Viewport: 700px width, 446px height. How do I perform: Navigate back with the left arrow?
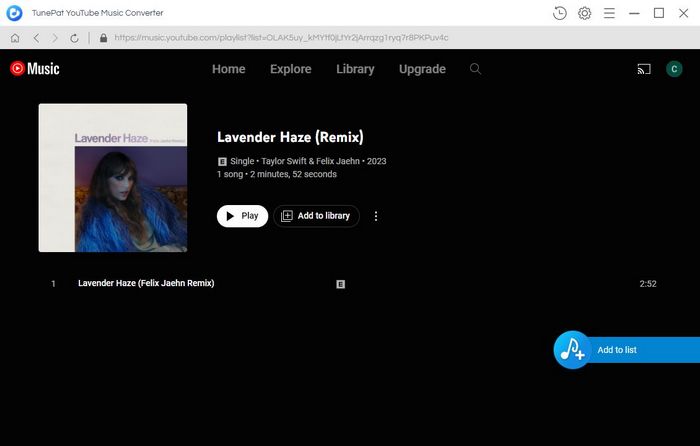[x=36, y=38]
